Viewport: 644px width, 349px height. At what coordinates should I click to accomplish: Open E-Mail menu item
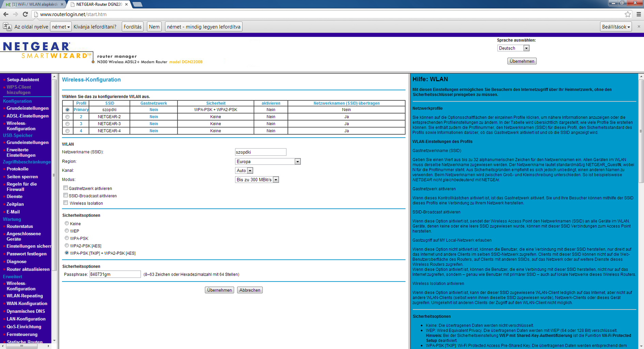click(13, 212)
